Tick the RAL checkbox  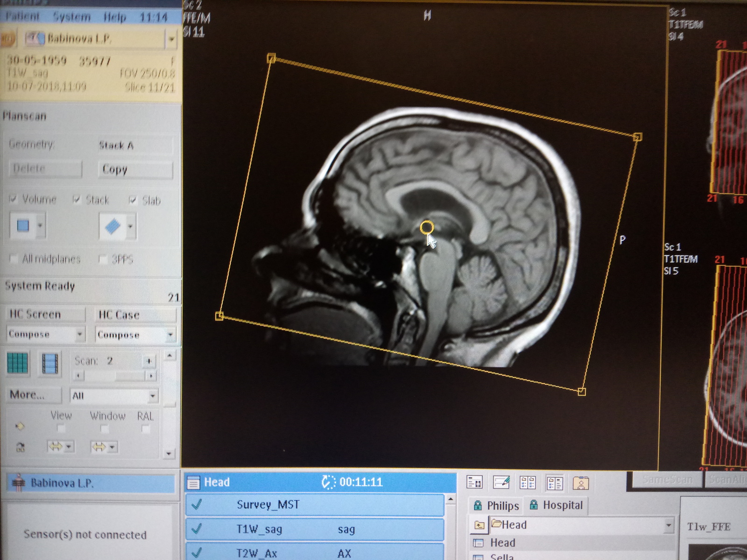pyautogui.click(x=145, y=429)
